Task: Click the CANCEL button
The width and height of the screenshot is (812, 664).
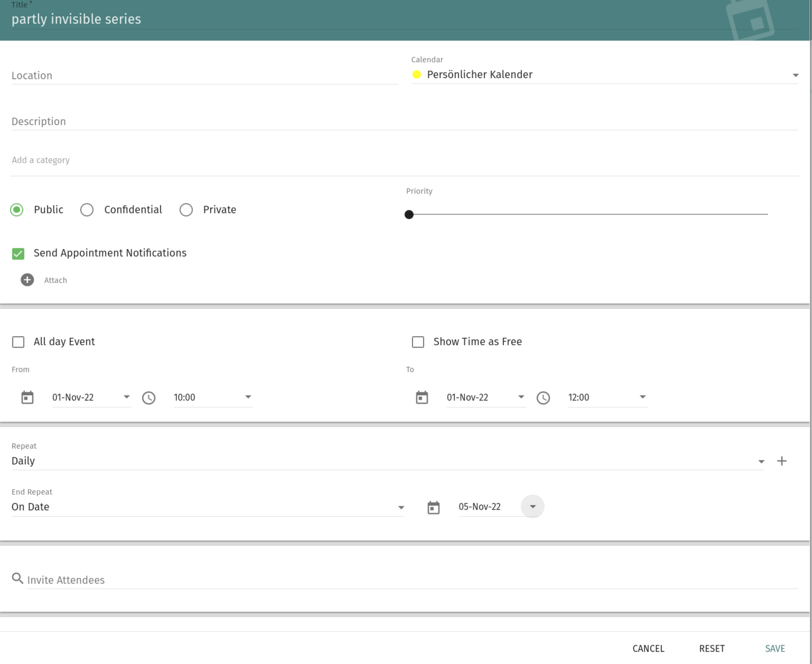Action: click(648, 649)
